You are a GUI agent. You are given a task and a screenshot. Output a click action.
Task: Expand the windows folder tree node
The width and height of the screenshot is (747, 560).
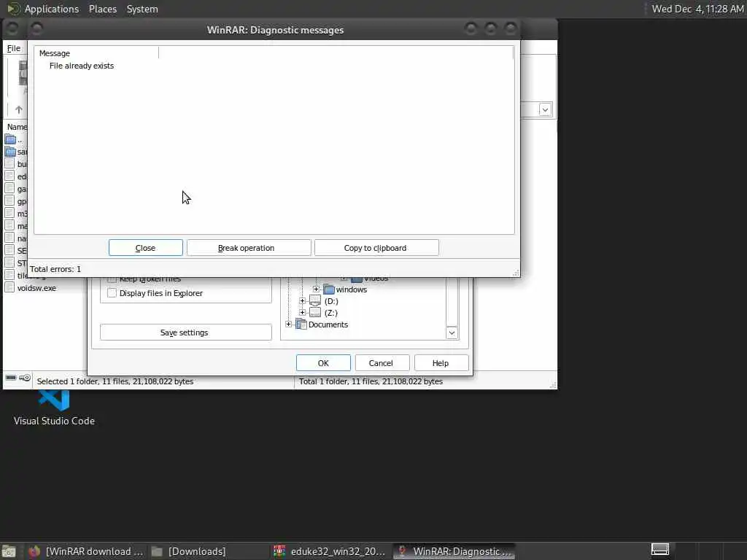click(316, 289)
